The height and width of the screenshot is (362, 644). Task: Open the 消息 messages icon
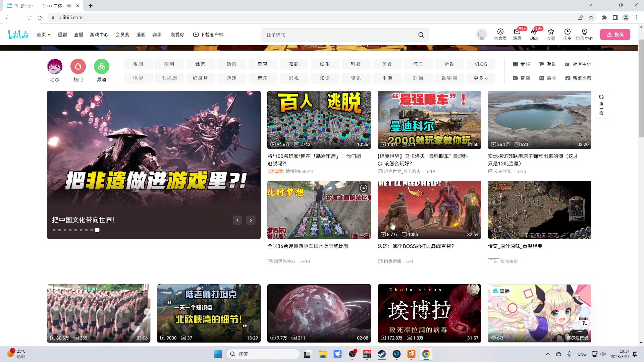coord(517,34)
